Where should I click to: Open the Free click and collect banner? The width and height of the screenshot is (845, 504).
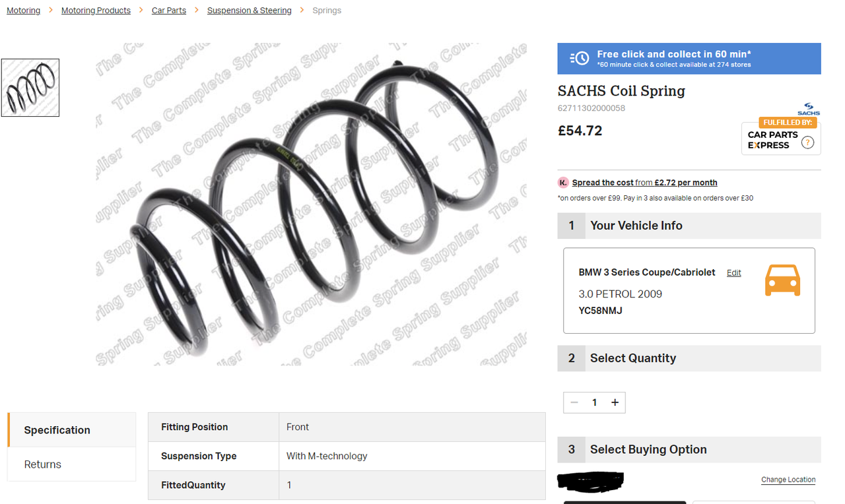click(x=689, y=59)
